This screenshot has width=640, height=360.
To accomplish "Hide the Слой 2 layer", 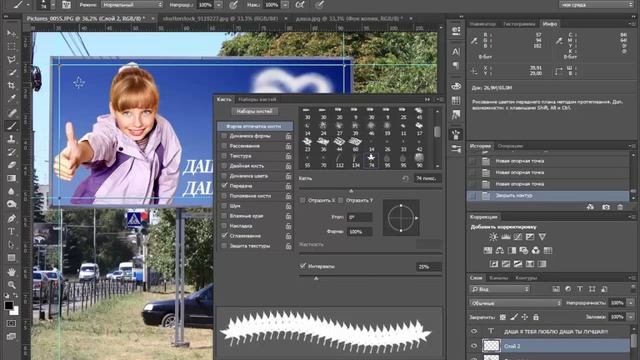I will (474, 346).
